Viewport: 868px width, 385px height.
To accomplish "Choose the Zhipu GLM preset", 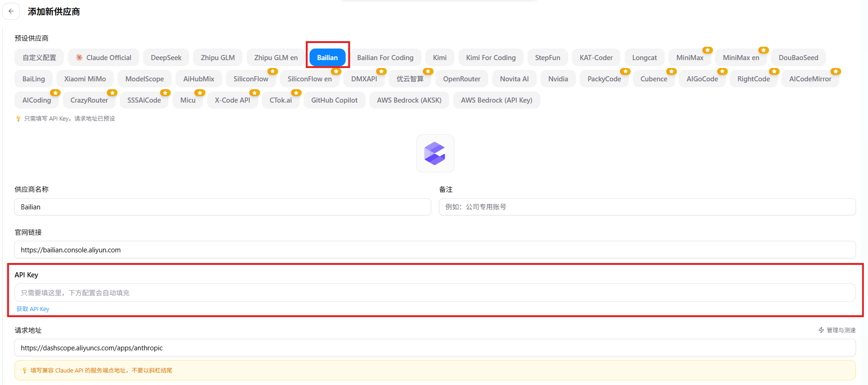I will pos(218,58).
